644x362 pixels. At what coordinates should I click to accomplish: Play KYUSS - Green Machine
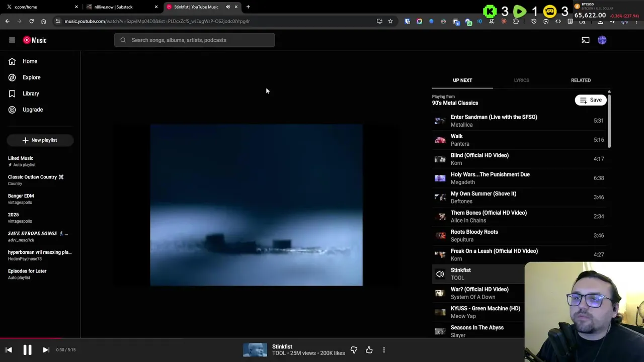[478, 312]
